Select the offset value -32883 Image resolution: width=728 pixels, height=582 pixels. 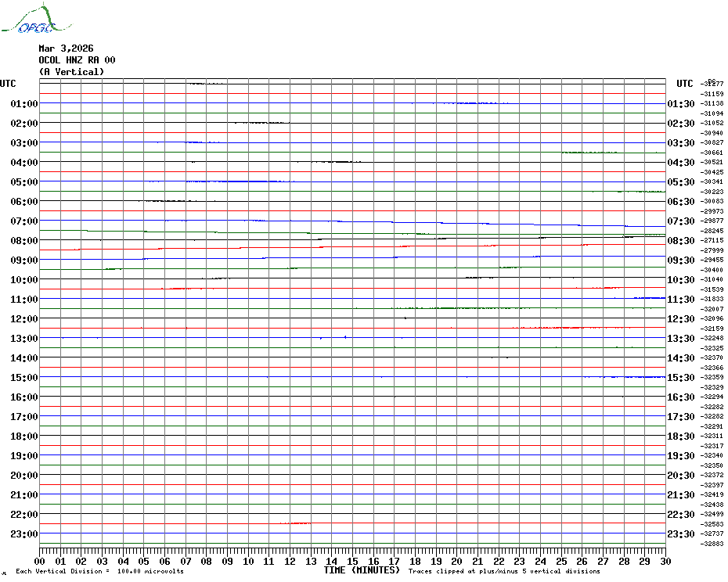tap(712, 544)
